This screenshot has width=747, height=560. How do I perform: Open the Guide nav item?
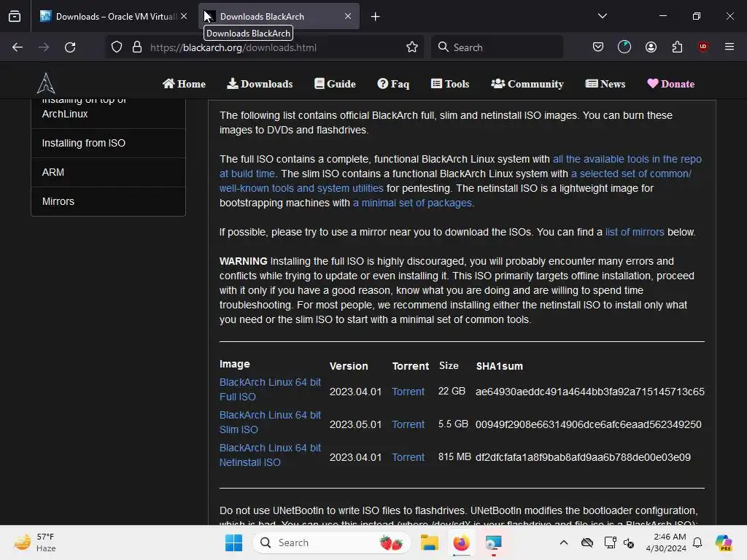[x=335, y=84]
